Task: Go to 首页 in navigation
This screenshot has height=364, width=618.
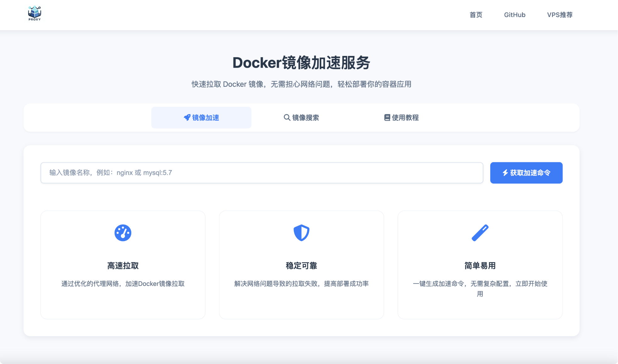Action: (x=476, y=15)
